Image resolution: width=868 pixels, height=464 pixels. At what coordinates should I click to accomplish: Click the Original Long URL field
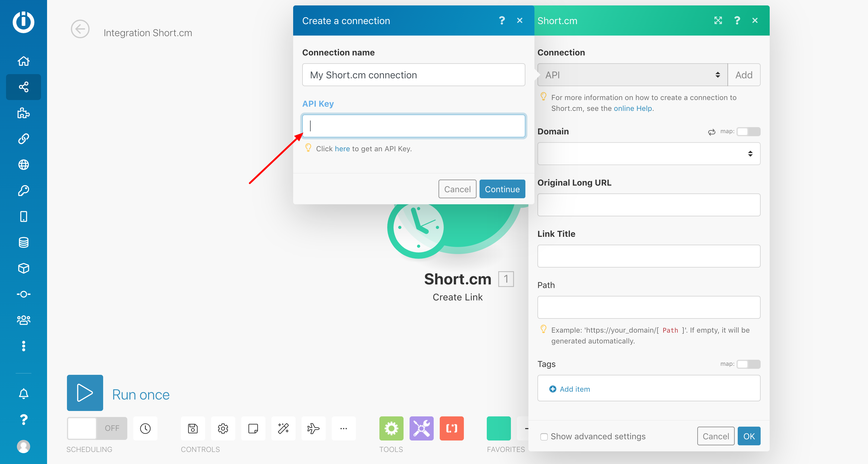point(648,205)
